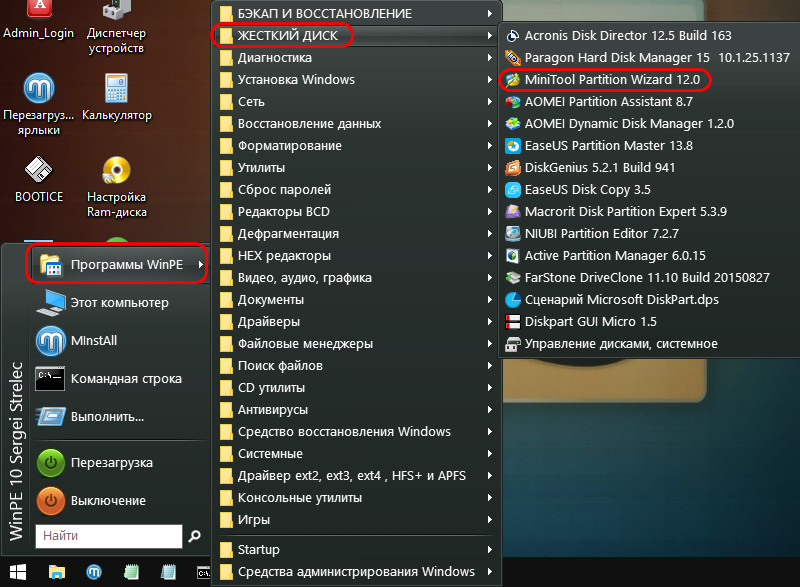Expand the Программы WinPE submenu arrow
Image resolution: width=800 pixels, height=587 pixels.
(x=201, y=265)
